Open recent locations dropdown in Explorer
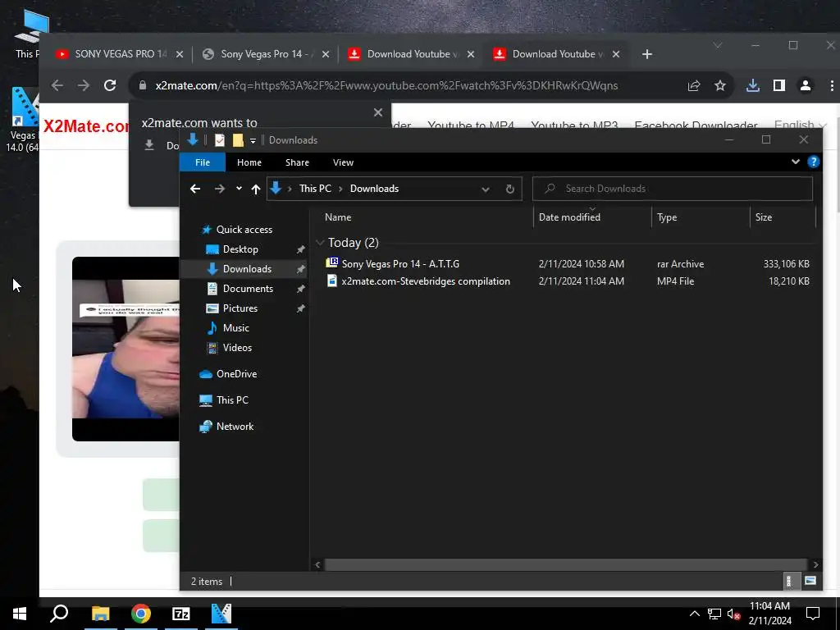This screenshot has height=630, width=840. pos(239,189)
